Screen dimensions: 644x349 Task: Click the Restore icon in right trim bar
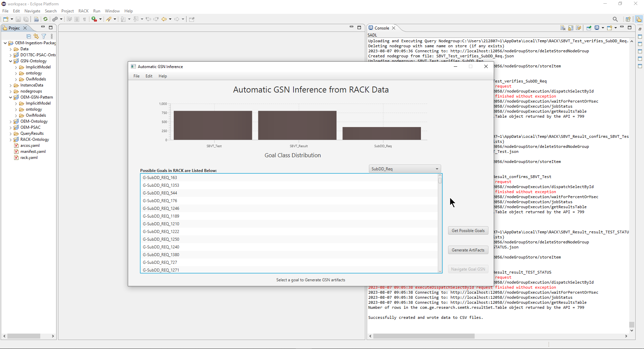(x=640, y=29)
